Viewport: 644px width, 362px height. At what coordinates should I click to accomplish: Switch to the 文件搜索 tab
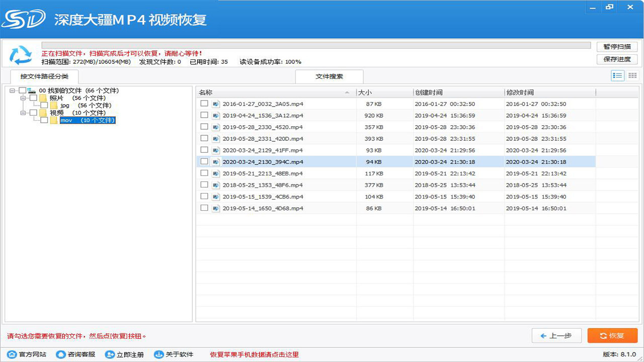[331, 76]
